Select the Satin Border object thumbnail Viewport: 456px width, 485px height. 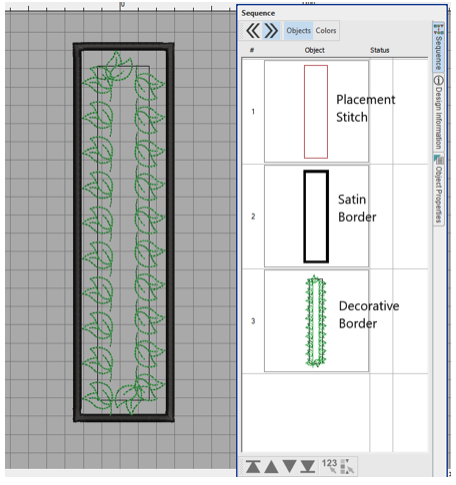(316, 216)
